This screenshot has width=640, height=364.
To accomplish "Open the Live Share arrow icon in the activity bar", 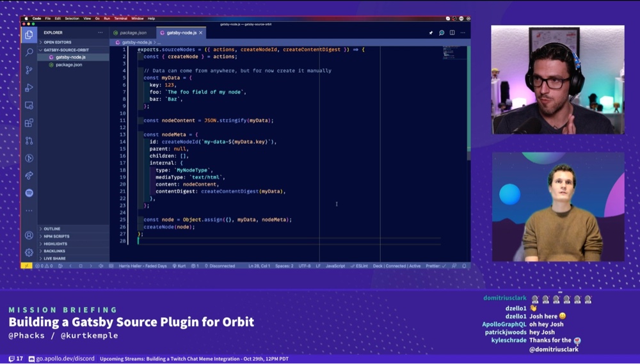I will pyautogui.click(x=29, y=175).
